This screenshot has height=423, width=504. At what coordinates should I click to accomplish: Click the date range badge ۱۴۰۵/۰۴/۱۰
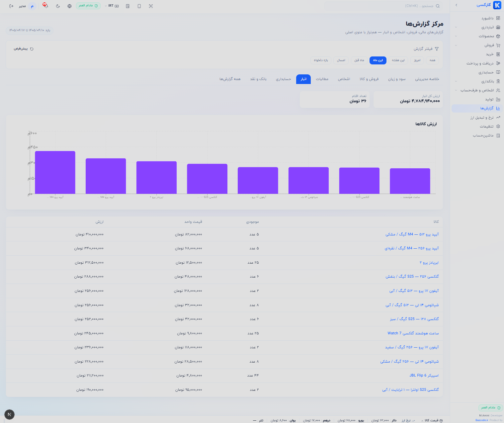point(30,30)
